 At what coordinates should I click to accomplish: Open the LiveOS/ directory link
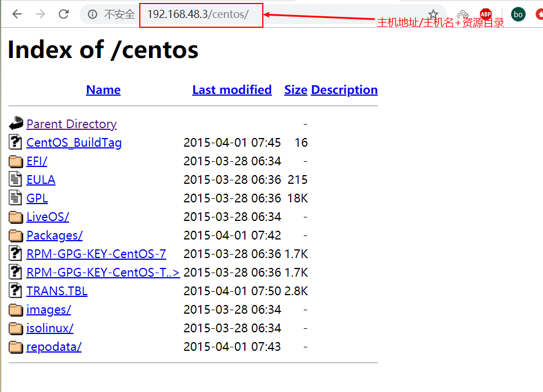click(x=48, y=217)
